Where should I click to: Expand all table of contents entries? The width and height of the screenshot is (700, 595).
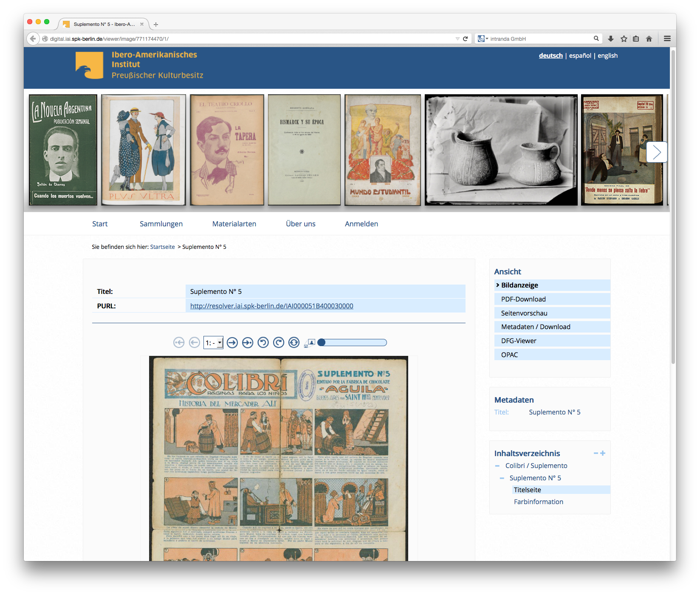(603, 453)
